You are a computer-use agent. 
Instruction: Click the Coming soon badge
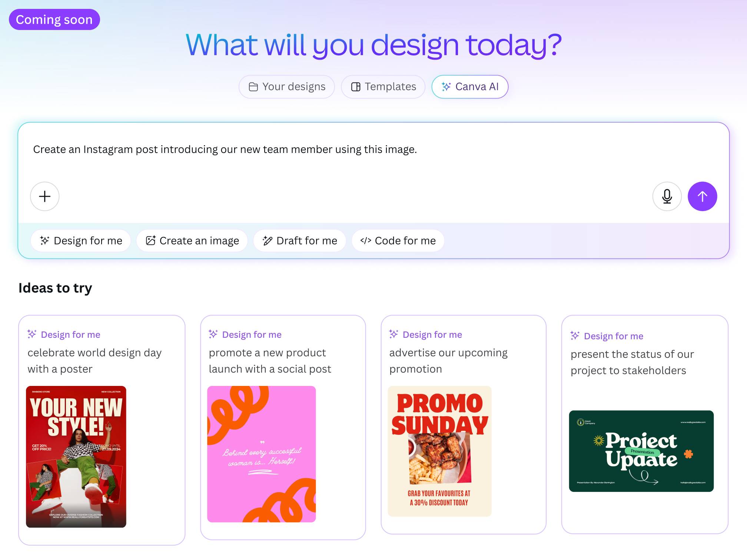pos(54,19)
